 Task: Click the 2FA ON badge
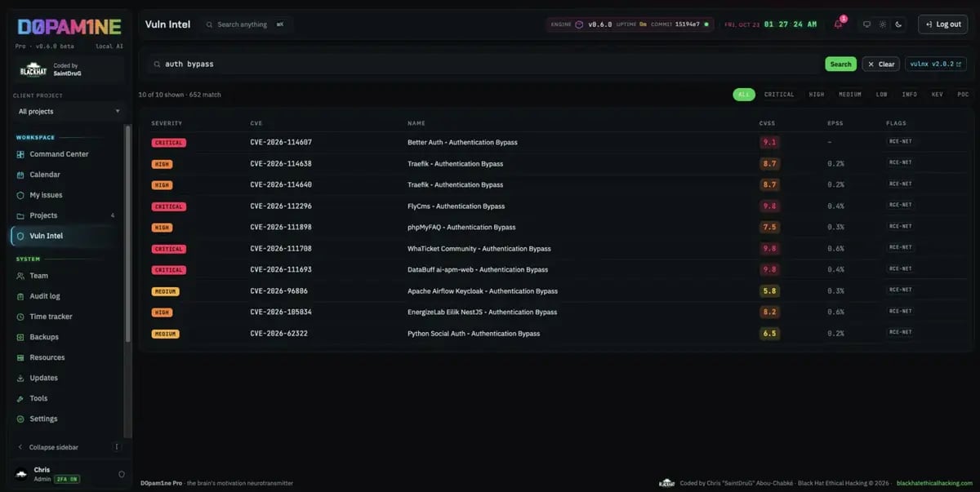click(67, 480)
